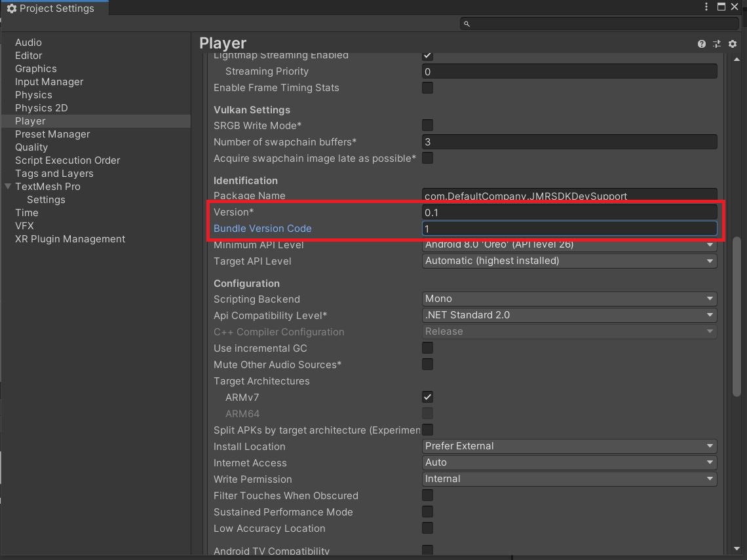Open the Install Location dropdown
747x560 pixels.
tap(569, 446)
